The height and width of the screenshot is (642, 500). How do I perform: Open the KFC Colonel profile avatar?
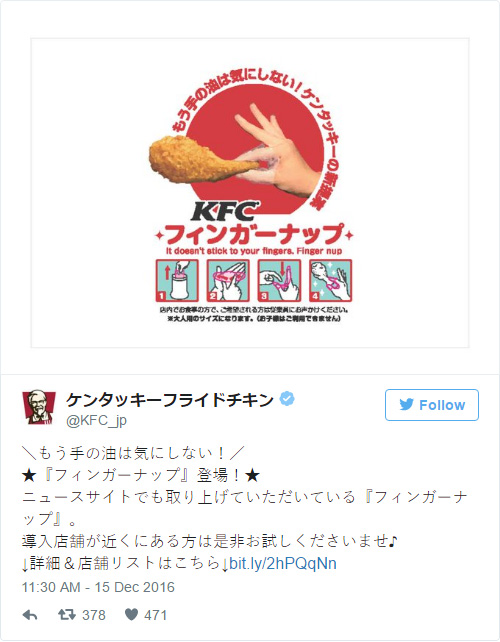pos(39,407)
